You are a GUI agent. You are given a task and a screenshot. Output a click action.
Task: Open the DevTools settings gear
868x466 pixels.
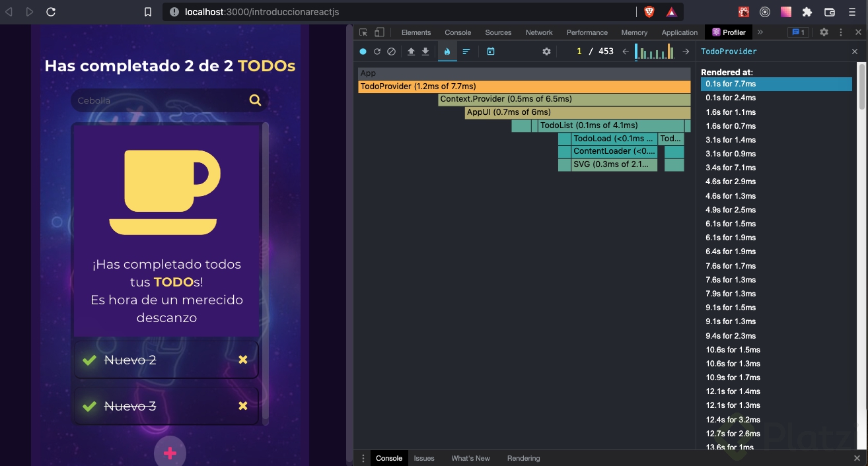click(824, 32)
